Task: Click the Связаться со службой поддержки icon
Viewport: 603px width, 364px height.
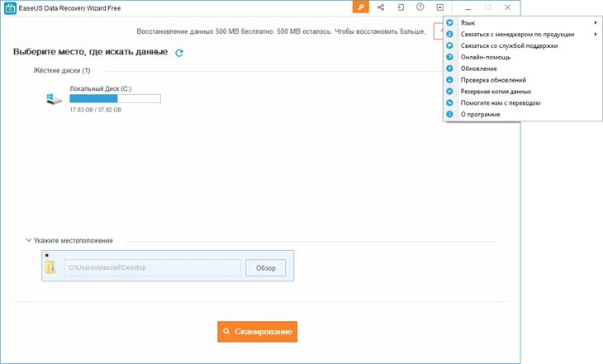Action: tap(449, 45)
